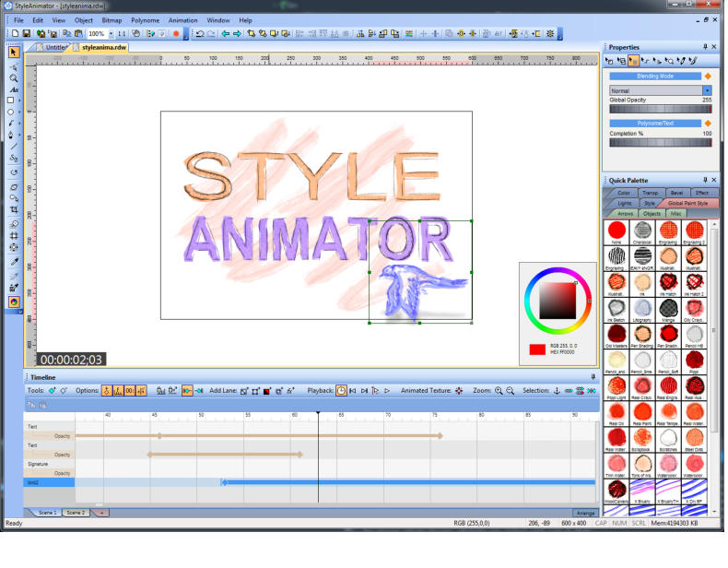
Task: Click the red square Add Lane icon
Action: (x=267, y=391)
